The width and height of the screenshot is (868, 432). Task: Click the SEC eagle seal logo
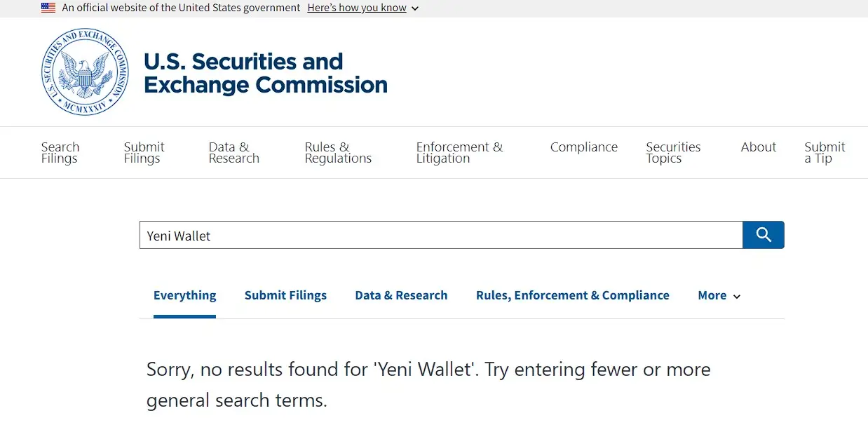coord(85,72)
